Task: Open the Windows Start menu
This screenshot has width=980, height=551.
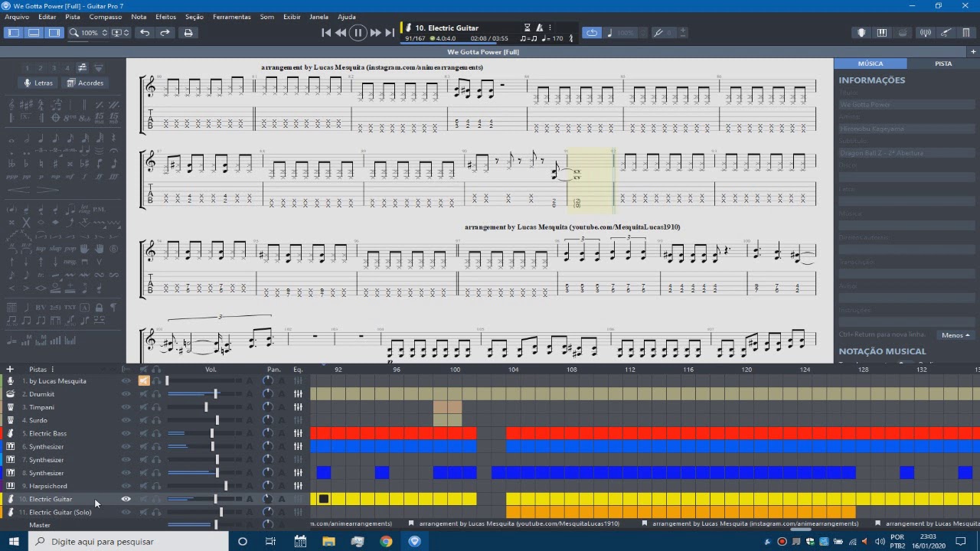Action: pyautogui.click(x=14, y=541)
